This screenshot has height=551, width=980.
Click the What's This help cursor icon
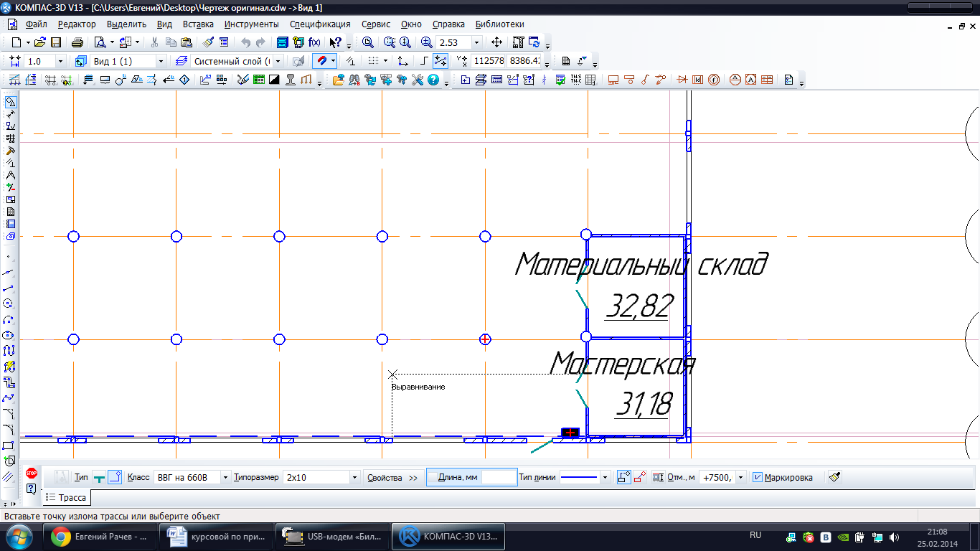tap(335, 42)
